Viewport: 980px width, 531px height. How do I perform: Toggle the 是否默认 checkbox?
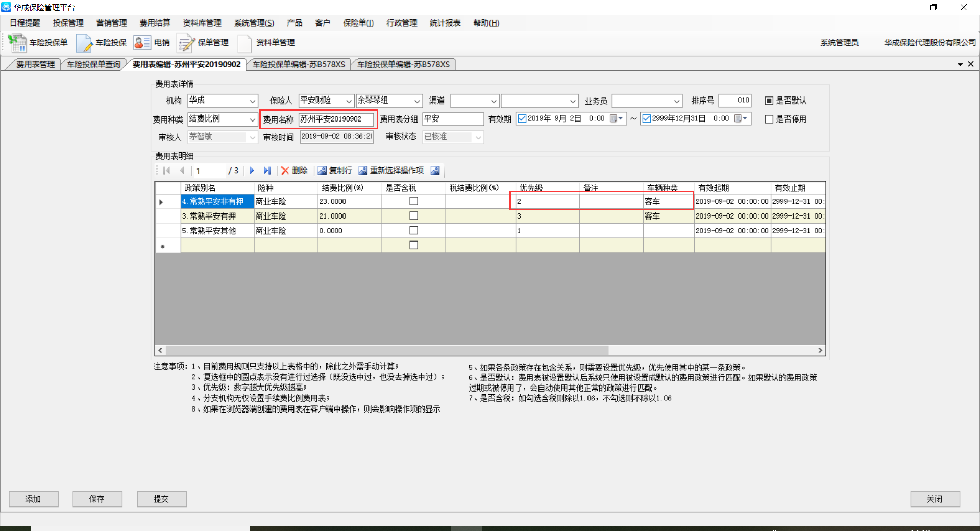point(769,101)
